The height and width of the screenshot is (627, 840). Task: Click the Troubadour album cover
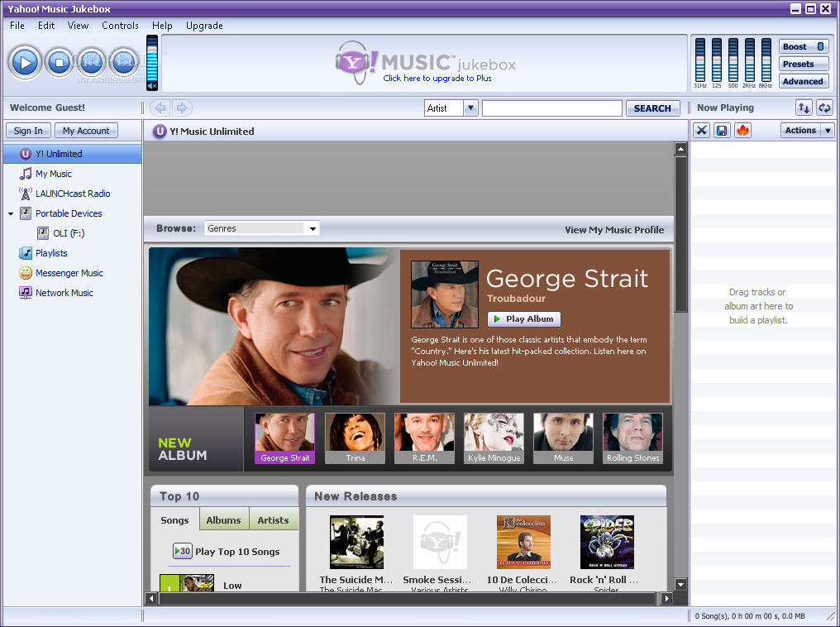(x=444, y=294)
